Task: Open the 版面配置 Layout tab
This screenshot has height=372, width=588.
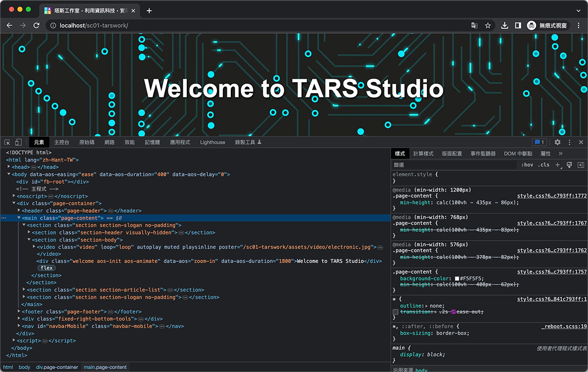Action: [452, 153]
